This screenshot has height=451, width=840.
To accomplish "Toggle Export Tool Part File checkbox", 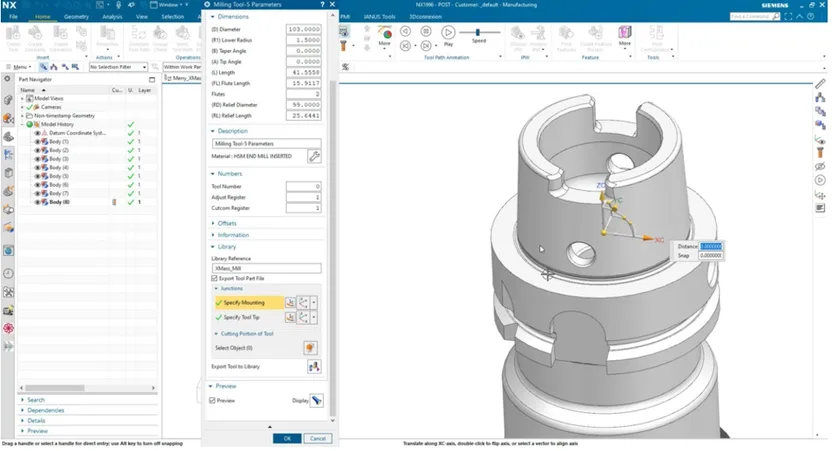I will 214,279.
